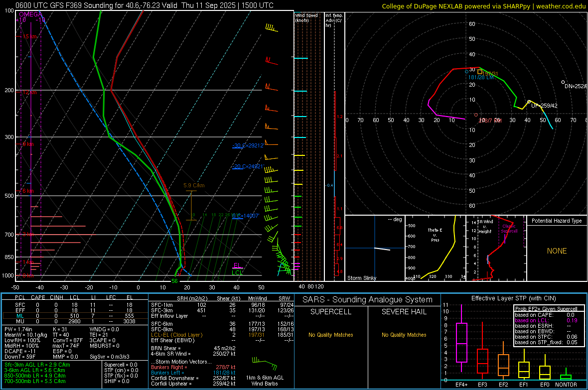Click the 15 km height marker label
The image size is (588, 390).
point(29,36)
